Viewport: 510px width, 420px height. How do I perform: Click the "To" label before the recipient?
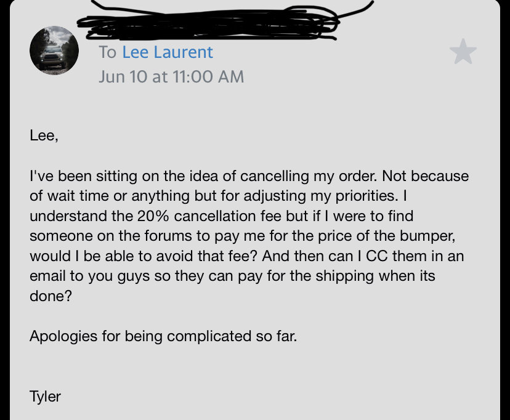click(107, 52)
